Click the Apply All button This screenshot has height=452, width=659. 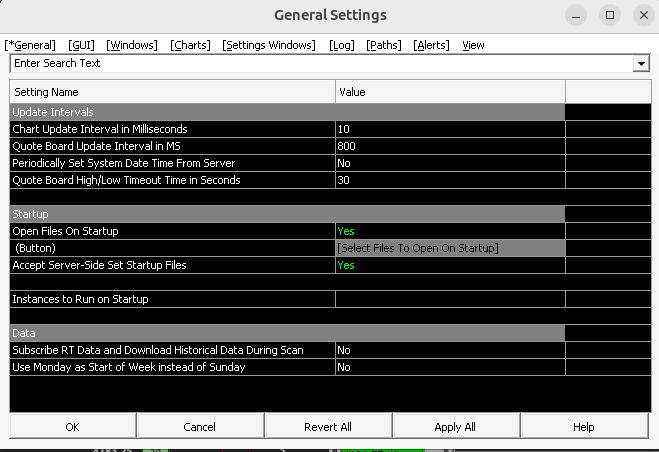coord(456,427)
